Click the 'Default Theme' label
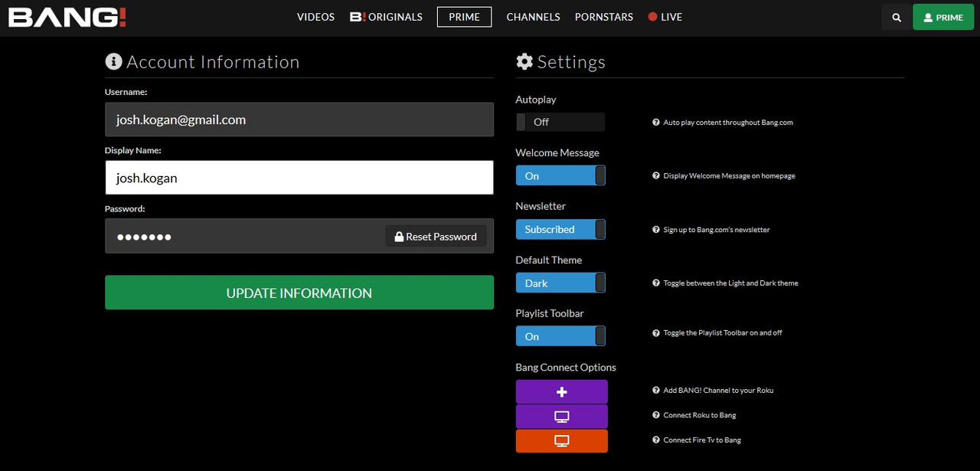Viewport: 980px width, 471px height. pyautogui.click(x=549, y=260)
